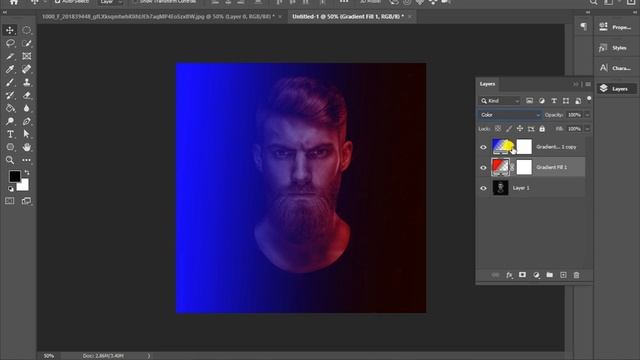Select the Hand tool
This screenshot has height=360, width=640.
(x=27, y=147)
